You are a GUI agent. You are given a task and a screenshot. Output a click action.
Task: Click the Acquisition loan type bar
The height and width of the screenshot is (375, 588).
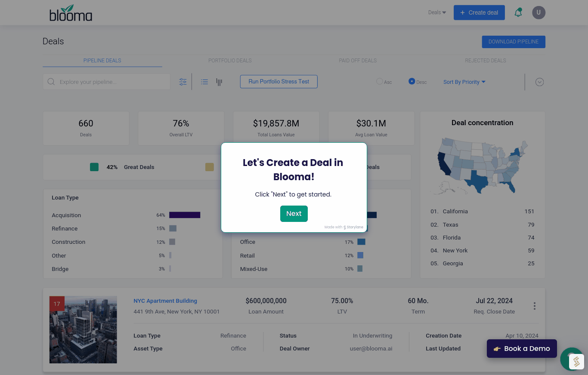pos(185,215)
